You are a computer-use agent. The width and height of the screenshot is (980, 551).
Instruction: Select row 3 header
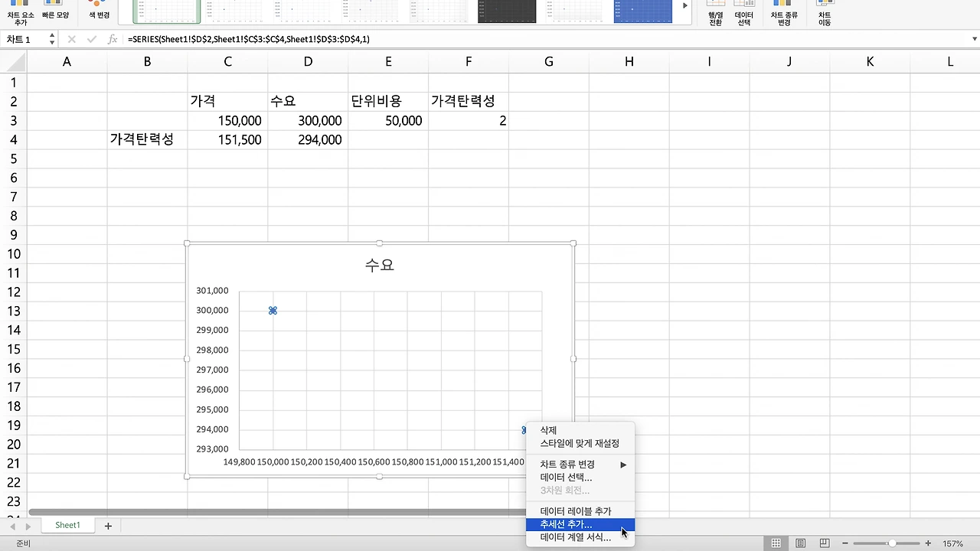click(12, 121)
